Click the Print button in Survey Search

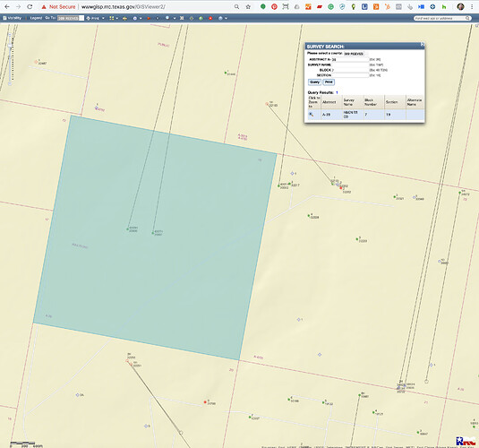pos(329,82)
